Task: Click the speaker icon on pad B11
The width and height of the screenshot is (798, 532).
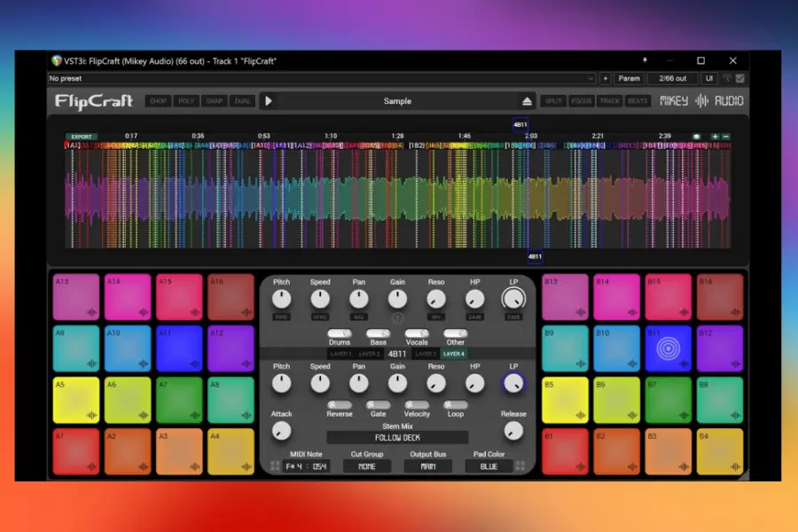Action: coord(684,363)
